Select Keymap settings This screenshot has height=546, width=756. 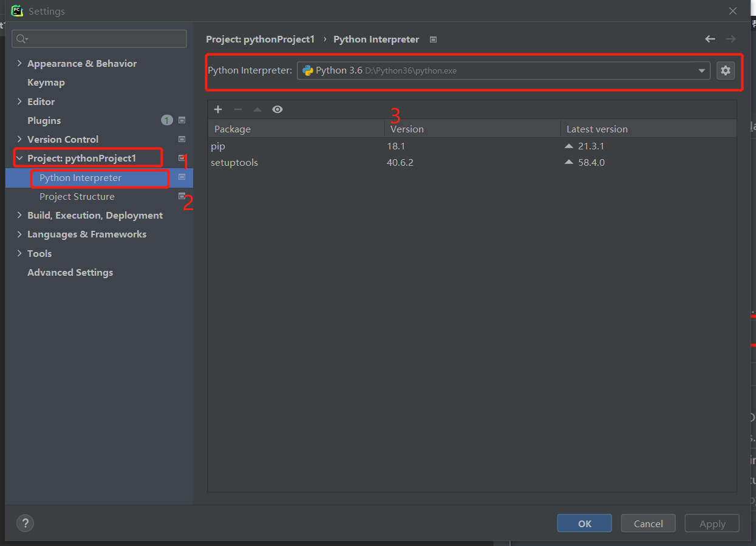(46, 83)
